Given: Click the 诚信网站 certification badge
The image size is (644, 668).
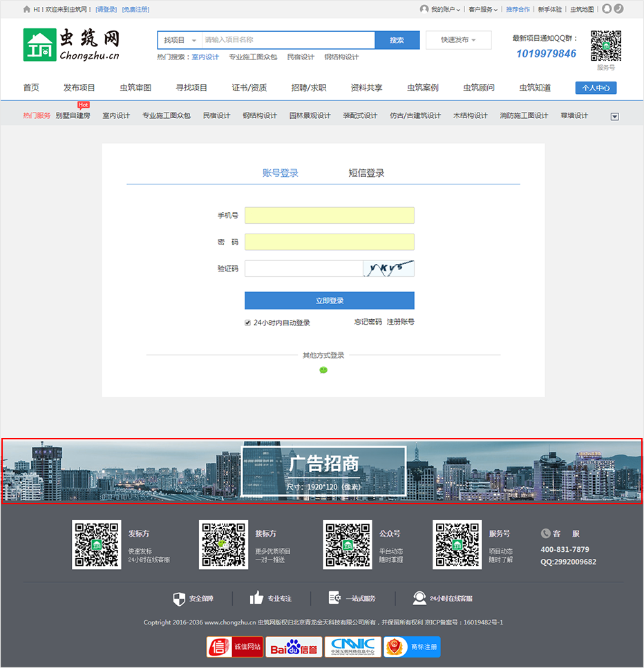Looking at the screenshot, I should [x=235, y=647].
